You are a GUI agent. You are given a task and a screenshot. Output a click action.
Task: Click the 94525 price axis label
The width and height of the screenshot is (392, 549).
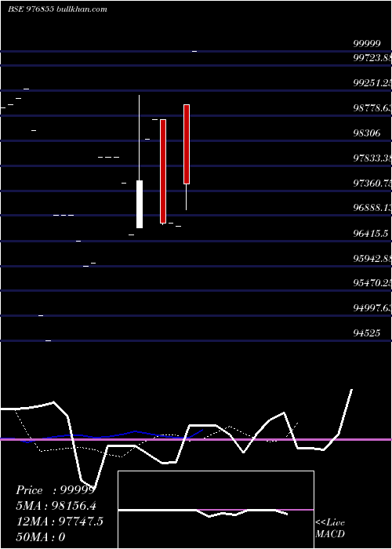click(x=367, y=333)
